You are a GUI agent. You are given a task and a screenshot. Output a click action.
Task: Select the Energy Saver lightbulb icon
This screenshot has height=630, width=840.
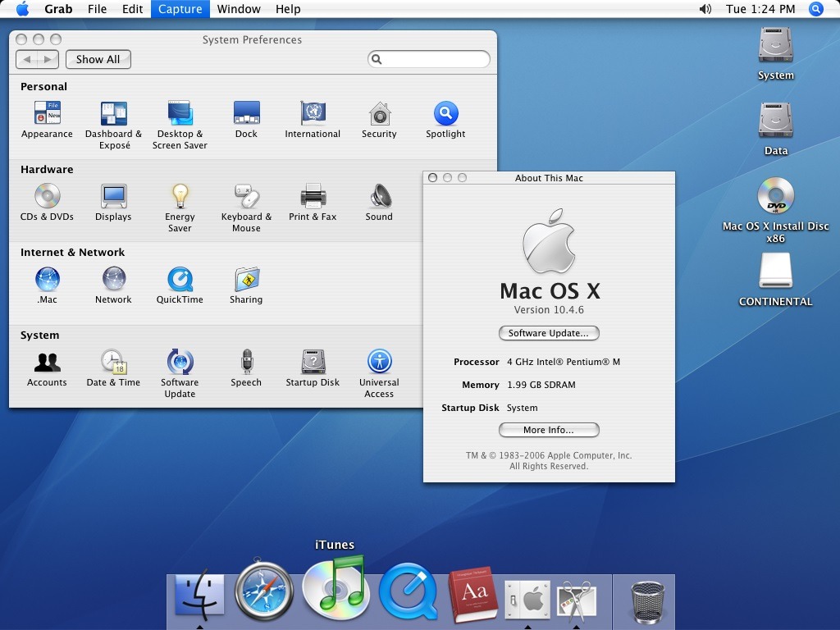tap(180, 194)
